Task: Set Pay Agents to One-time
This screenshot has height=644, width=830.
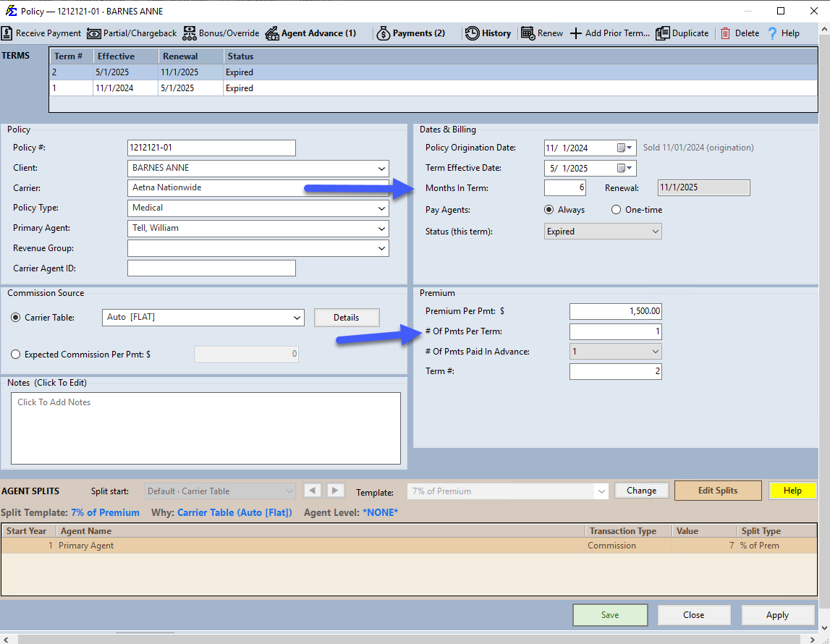Action: point(616,210)
